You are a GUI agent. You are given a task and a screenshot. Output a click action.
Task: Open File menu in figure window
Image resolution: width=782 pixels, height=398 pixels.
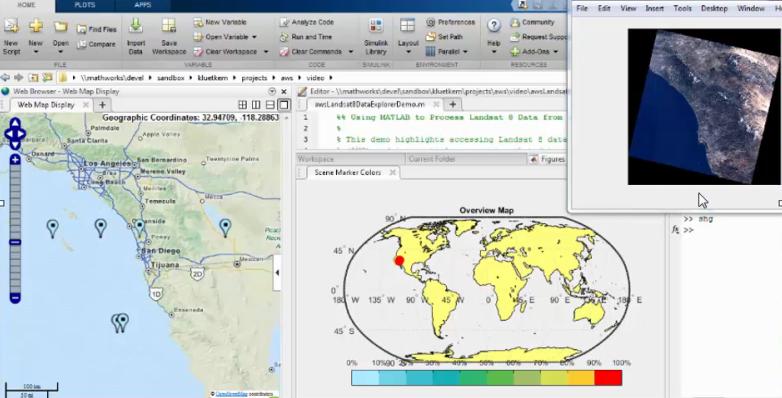(x=582, y=8)
